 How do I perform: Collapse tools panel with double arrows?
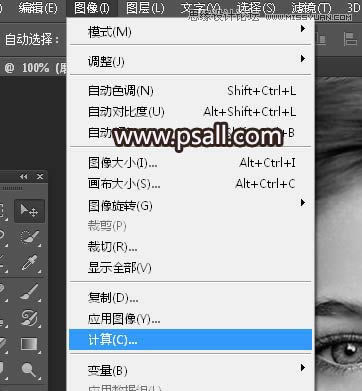pyautogui.click(x=24, y=176)
